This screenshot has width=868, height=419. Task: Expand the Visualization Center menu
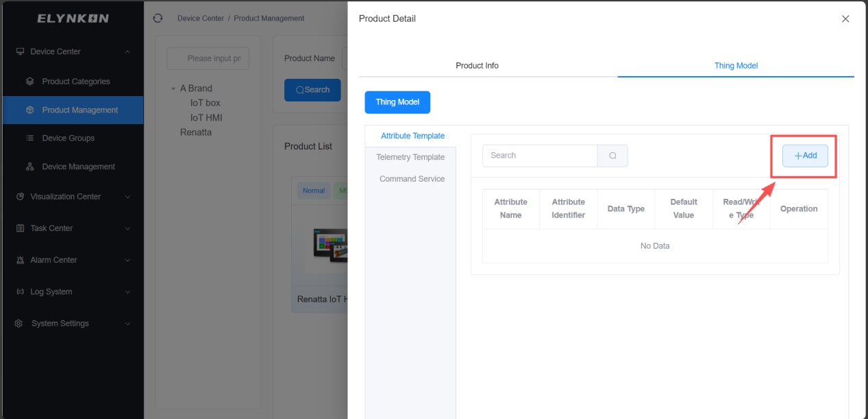point(127,197)
